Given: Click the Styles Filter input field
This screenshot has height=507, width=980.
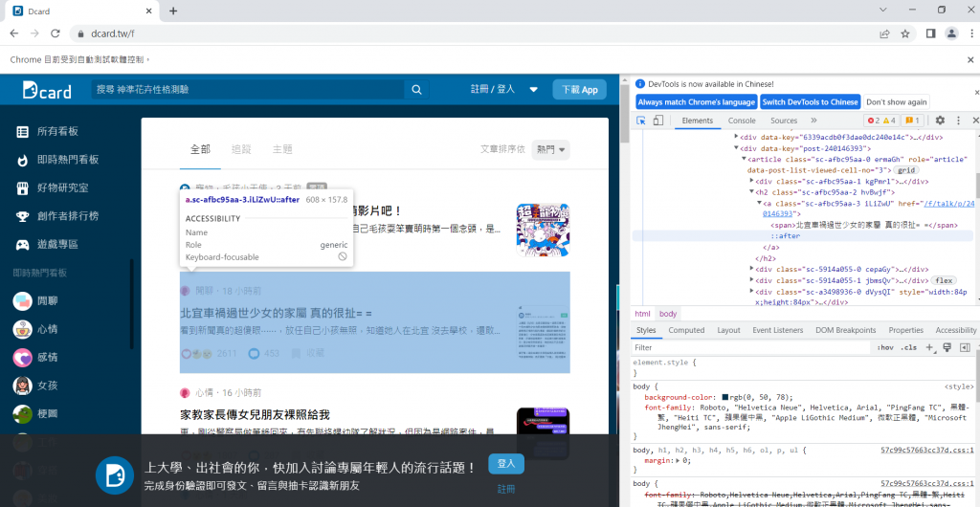Looking at the screenshot, I should pyautogui.click(x=750, y=348).
